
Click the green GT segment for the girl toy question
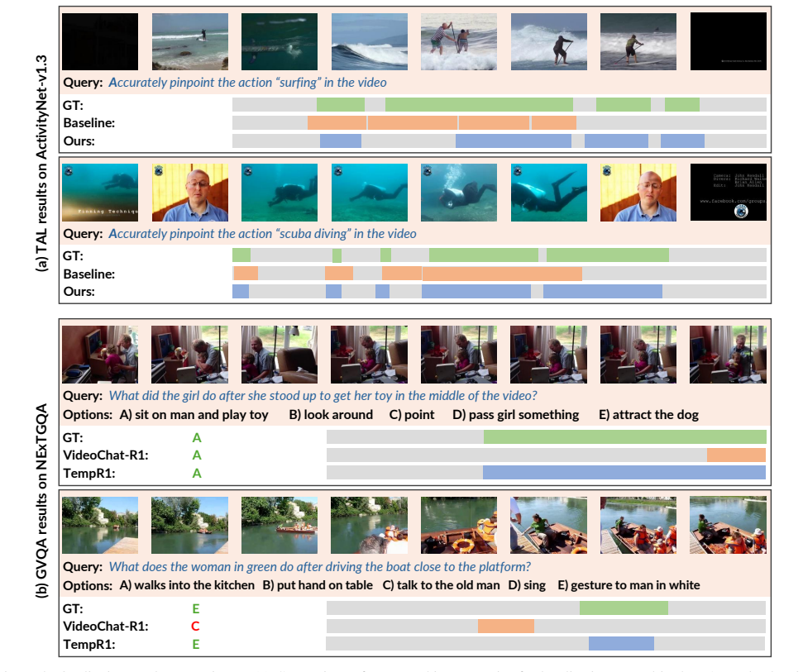624,437
